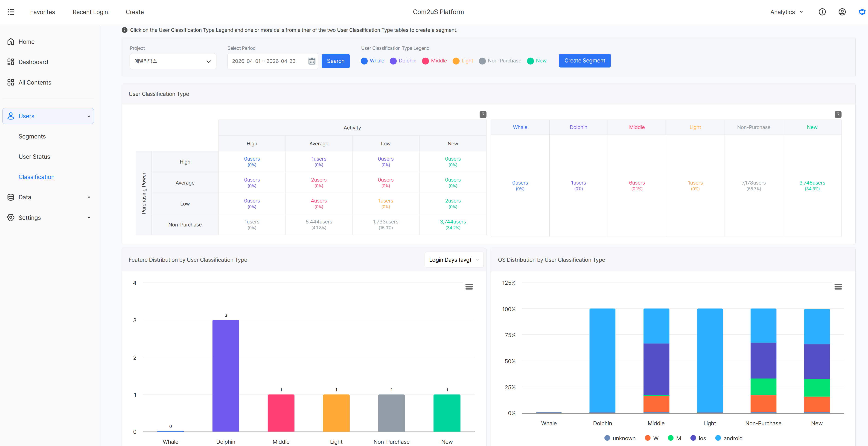Open the Project dropdown
The width and height of the screenshot is (868, 446).
(x=173, y=61)
